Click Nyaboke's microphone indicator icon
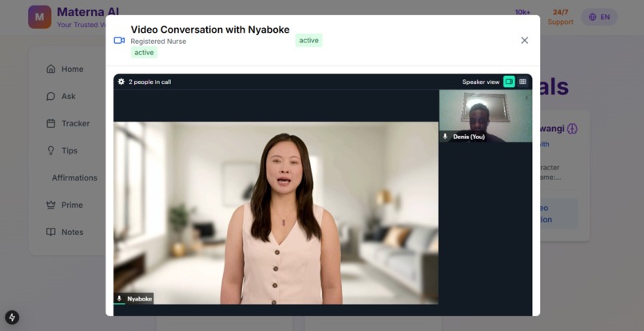This screenshot has height=331, width=644. pos(120,299)
